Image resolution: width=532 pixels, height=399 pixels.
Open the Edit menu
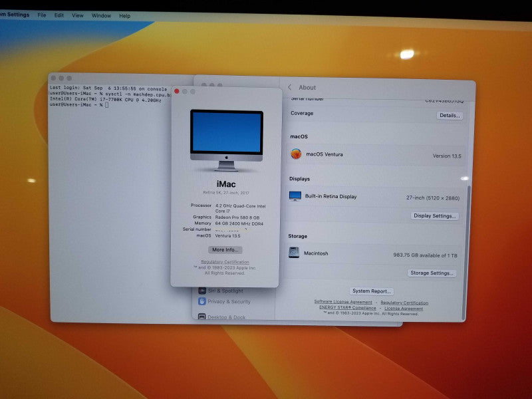click(x=59, y=15)
